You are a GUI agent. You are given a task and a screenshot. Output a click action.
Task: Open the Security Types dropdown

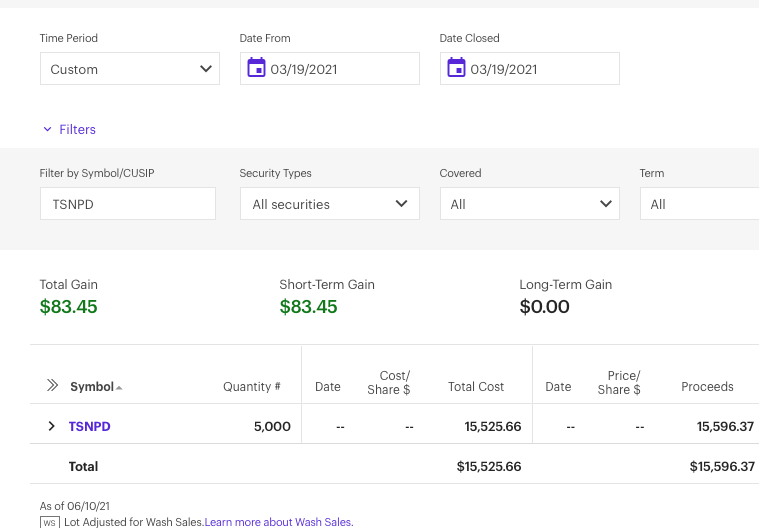pyautogui.click(x=329, y=204)
